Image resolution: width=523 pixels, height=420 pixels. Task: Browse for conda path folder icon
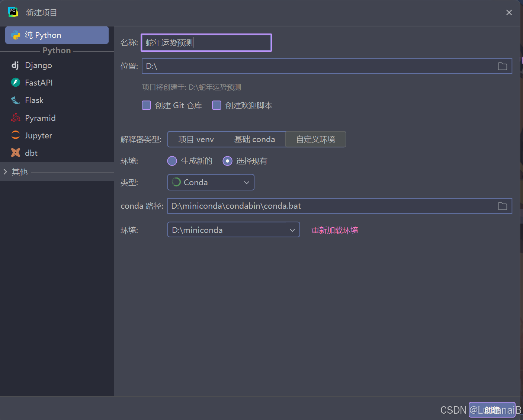click(x=502, y=206)
